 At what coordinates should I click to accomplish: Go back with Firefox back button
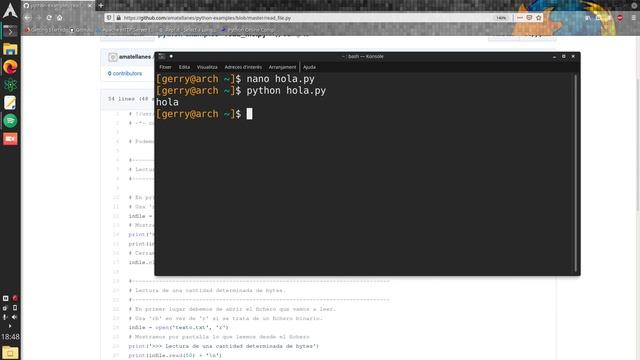click(x=27, y=18)
